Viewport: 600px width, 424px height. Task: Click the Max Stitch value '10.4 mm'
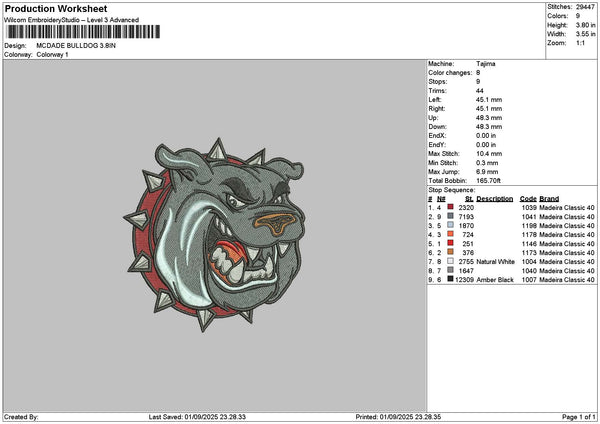489,154
